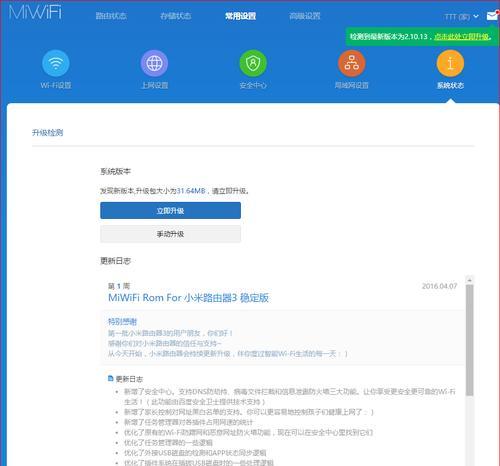
Task: Open 安全中心 via the green shield icon
Action: click(253, 63)
